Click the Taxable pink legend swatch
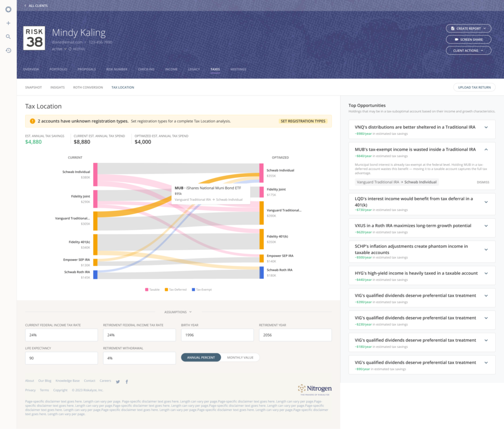The image size is (504, 429). (x=147, y=290)
